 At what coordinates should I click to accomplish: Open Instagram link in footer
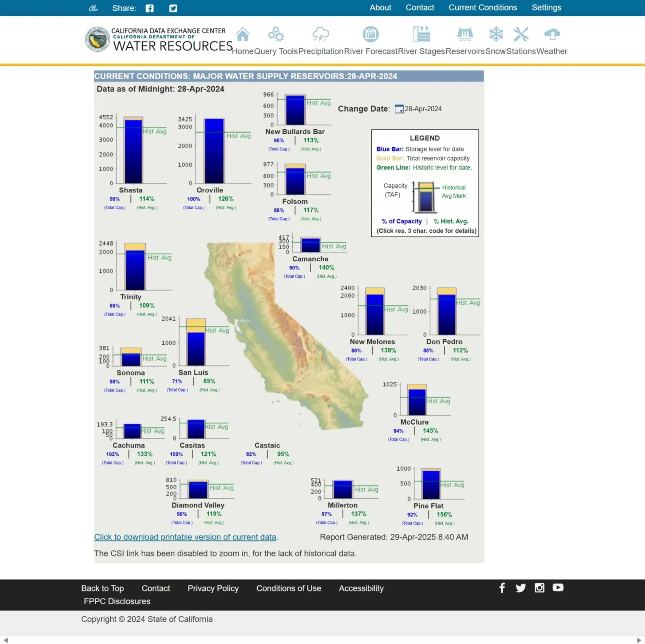coord(539,588)
